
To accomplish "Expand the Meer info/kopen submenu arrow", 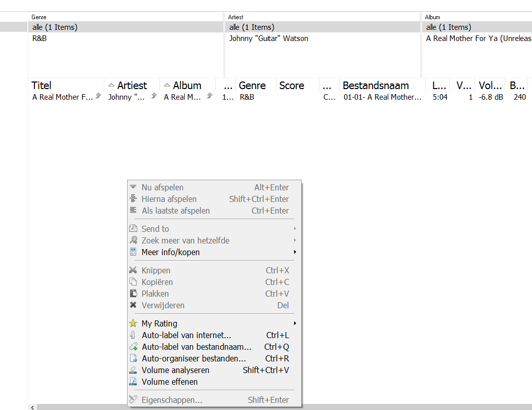I will coord(295,252).
